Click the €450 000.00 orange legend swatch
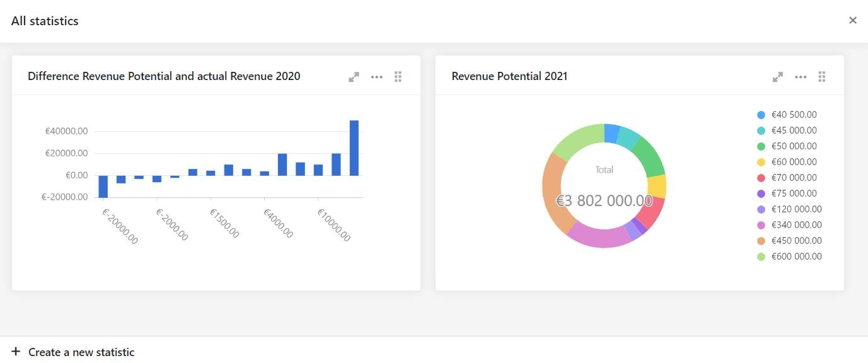Image resolution: width=868 pixels, height=363 pixels. 761,241
